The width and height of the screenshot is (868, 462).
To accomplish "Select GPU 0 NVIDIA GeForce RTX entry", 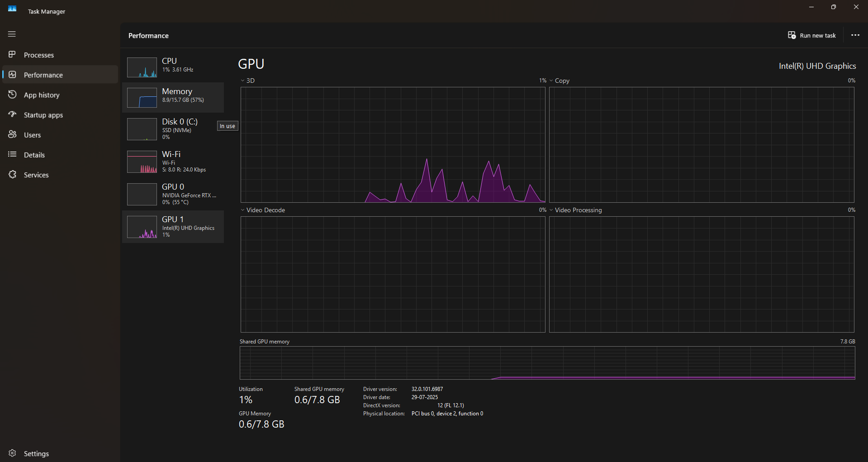I will (173, 194).
